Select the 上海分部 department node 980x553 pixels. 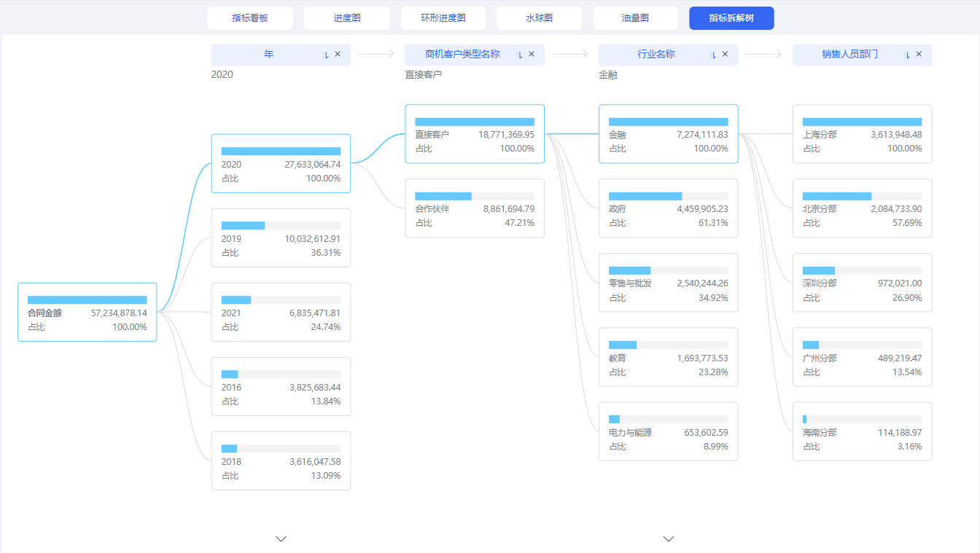[x=862, y=134]
